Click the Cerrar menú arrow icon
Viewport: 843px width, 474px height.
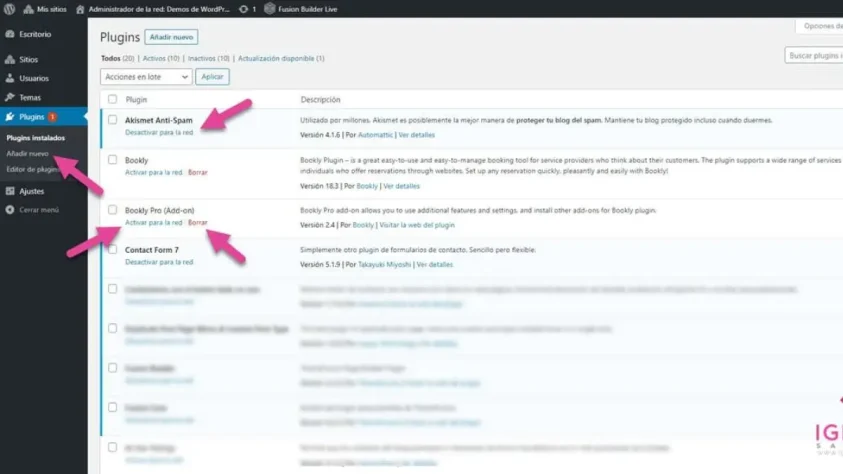click(10, 210)
